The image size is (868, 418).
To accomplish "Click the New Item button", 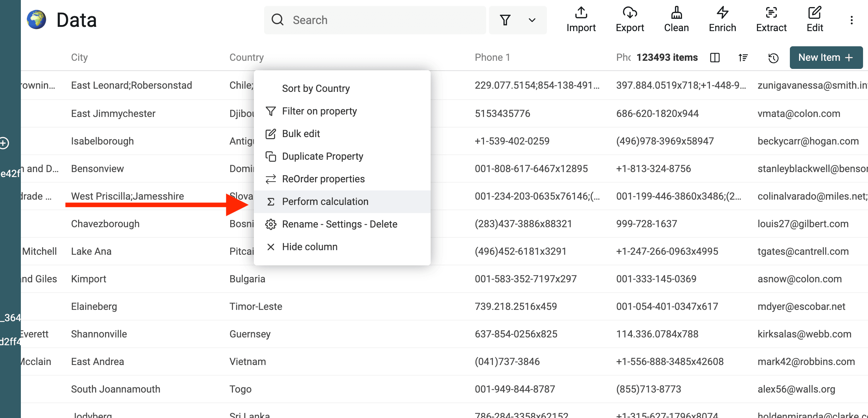I will [826, 58].
